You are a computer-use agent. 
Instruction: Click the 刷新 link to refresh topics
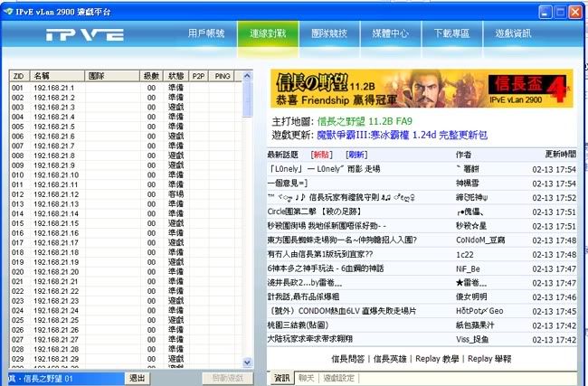(x=356, y=155)
